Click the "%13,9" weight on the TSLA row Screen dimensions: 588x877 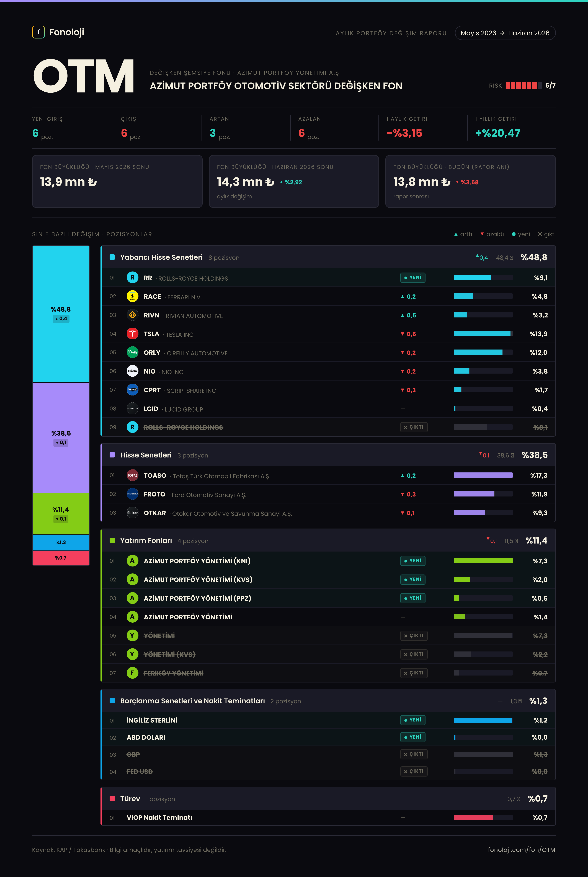tap(538, 334)
